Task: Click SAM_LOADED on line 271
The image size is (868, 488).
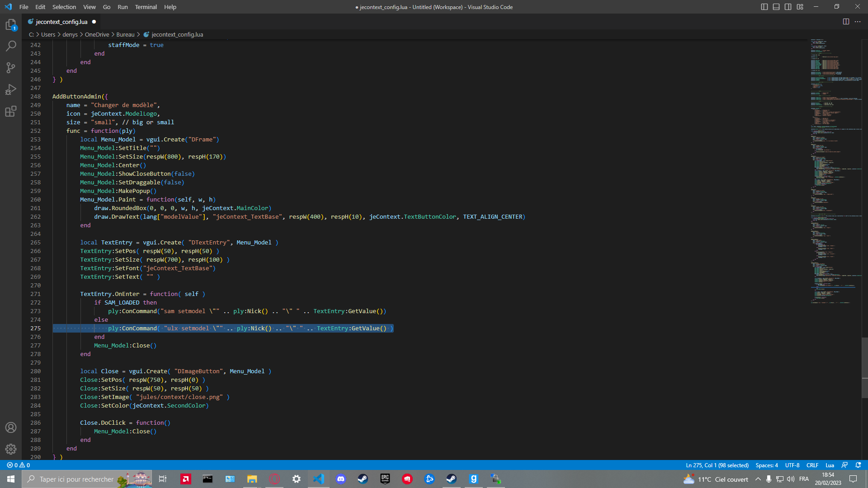Action: [122, 302]
